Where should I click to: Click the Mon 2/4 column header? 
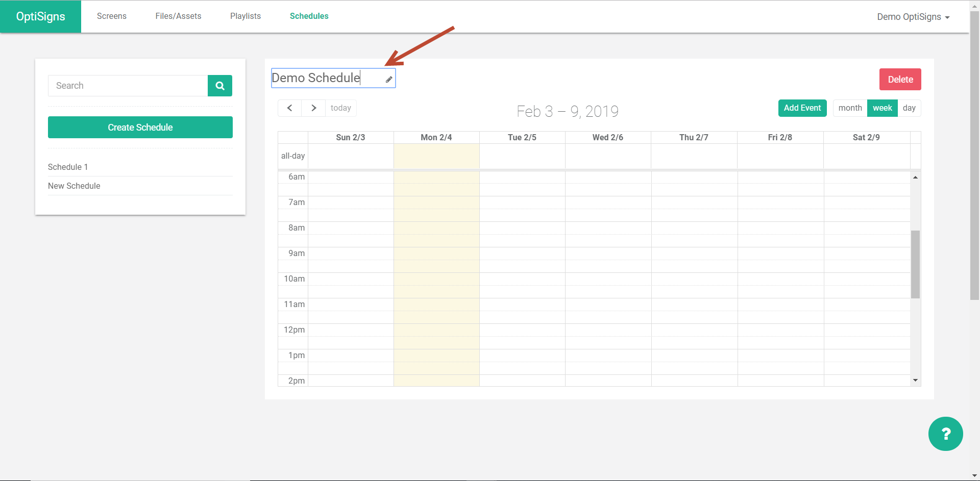[x=436, y=137]
